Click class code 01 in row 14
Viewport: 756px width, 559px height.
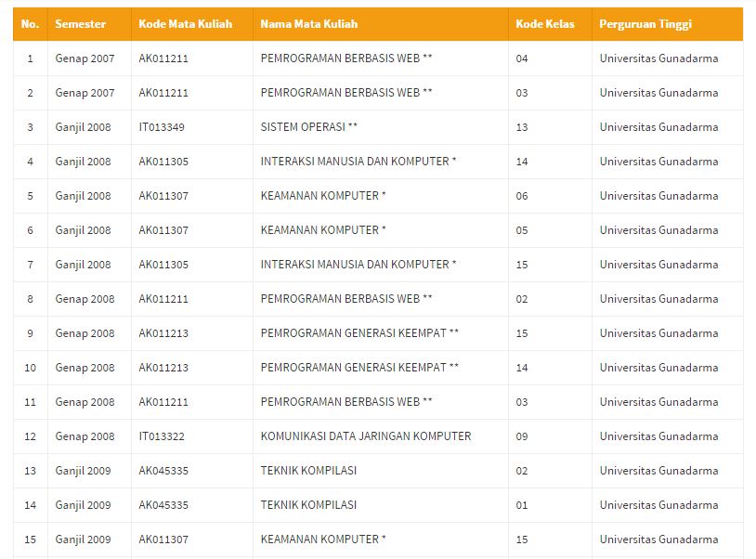coord(522,505)
